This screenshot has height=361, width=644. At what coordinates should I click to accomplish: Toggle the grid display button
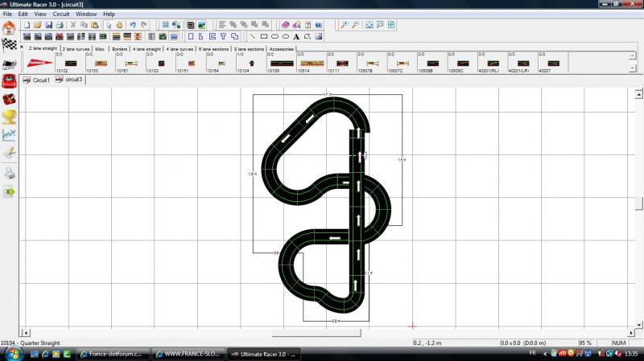(165, 25)
